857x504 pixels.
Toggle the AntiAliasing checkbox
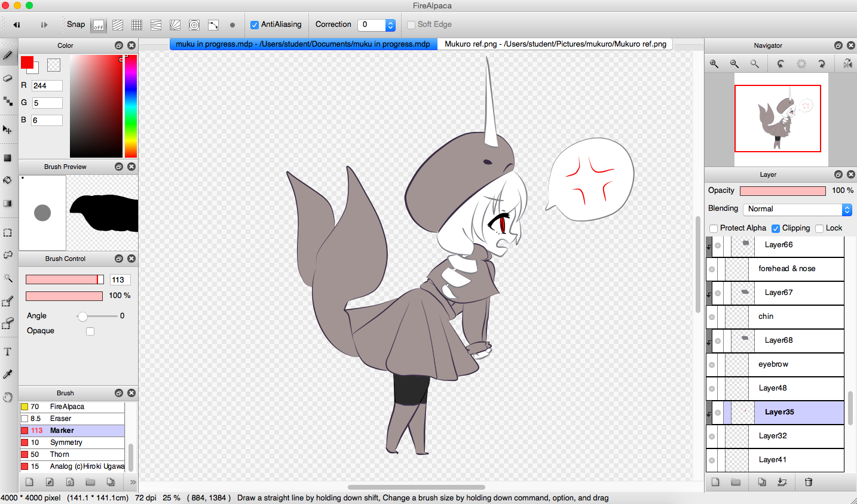tap(255, 25)
